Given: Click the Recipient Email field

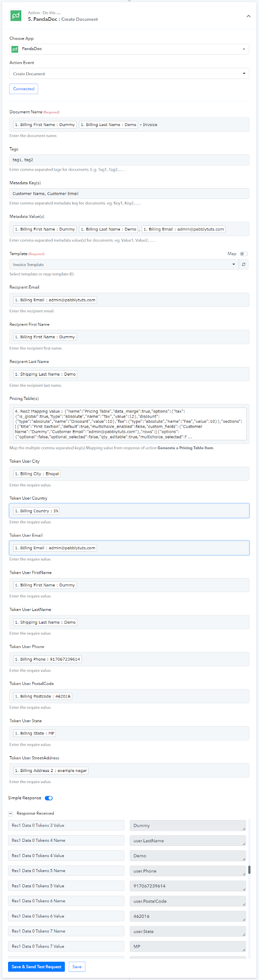Looking at the screenshot, I should tap(129, 300).
